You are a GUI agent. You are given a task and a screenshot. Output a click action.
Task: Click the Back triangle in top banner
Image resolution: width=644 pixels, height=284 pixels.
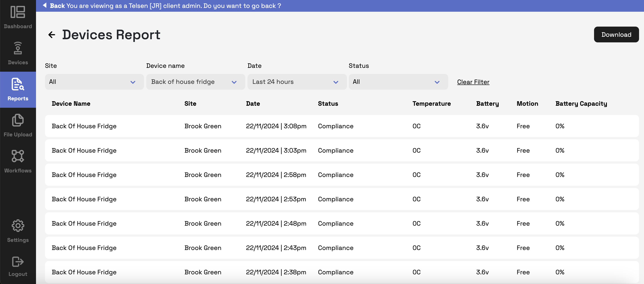tap(45, 5)
